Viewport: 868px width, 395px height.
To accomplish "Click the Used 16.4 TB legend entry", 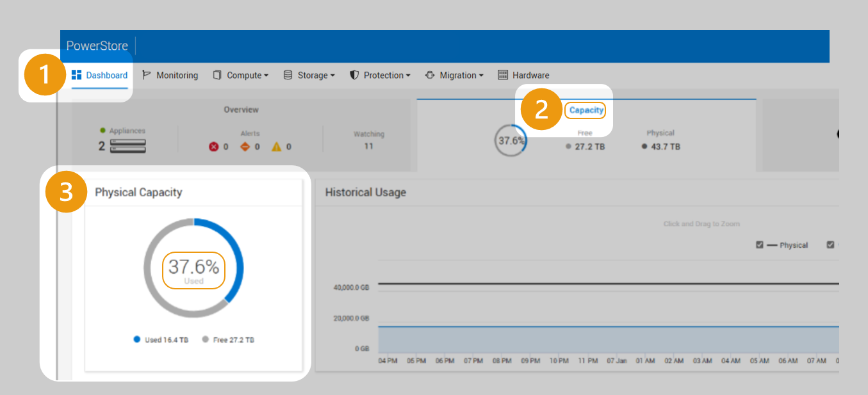I will [161, 340].
